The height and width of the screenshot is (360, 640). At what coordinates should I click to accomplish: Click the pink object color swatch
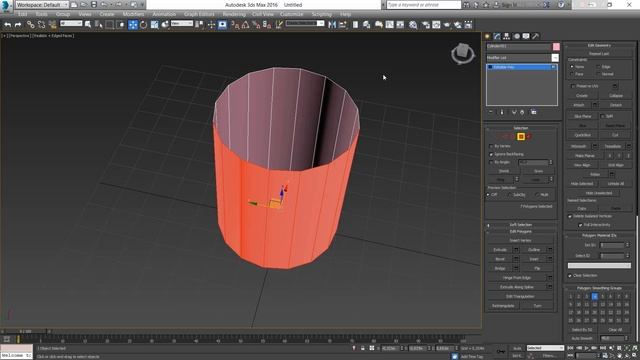pyautogui.click(x=556, y=47)
